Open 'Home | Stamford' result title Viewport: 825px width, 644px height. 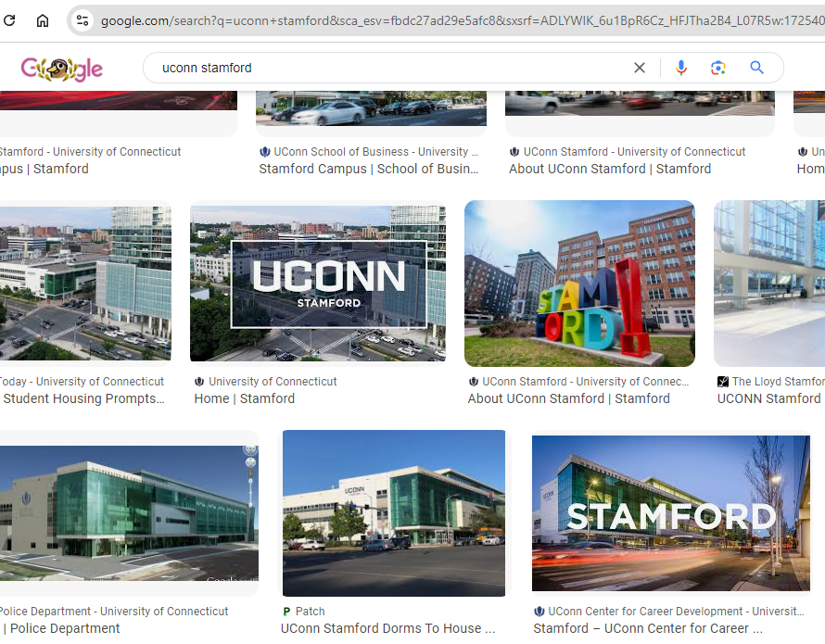pyautogui.click(x=244, y=398)
